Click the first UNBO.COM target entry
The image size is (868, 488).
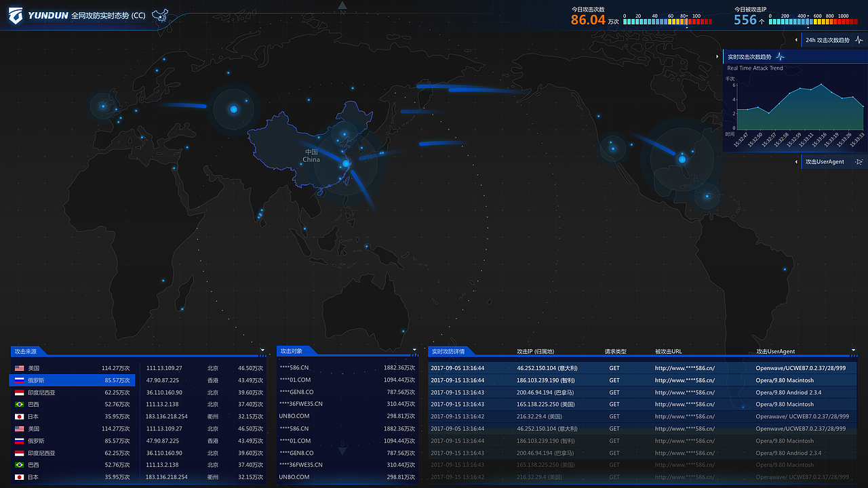point(294,417)
